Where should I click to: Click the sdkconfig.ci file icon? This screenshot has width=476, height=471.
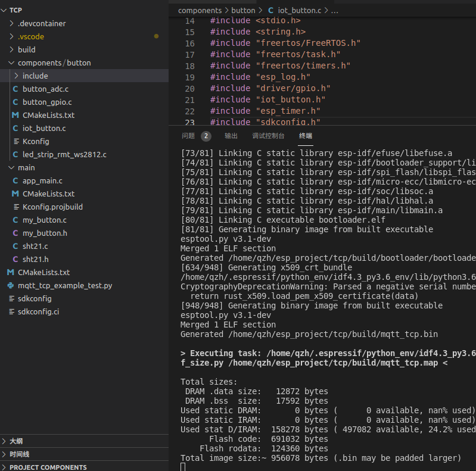pyautogui.click(x=11, y=311)
